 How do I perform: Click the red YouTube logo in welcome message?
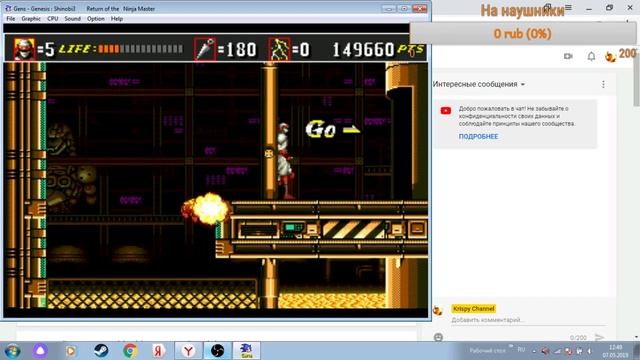(x=446, y=111)
